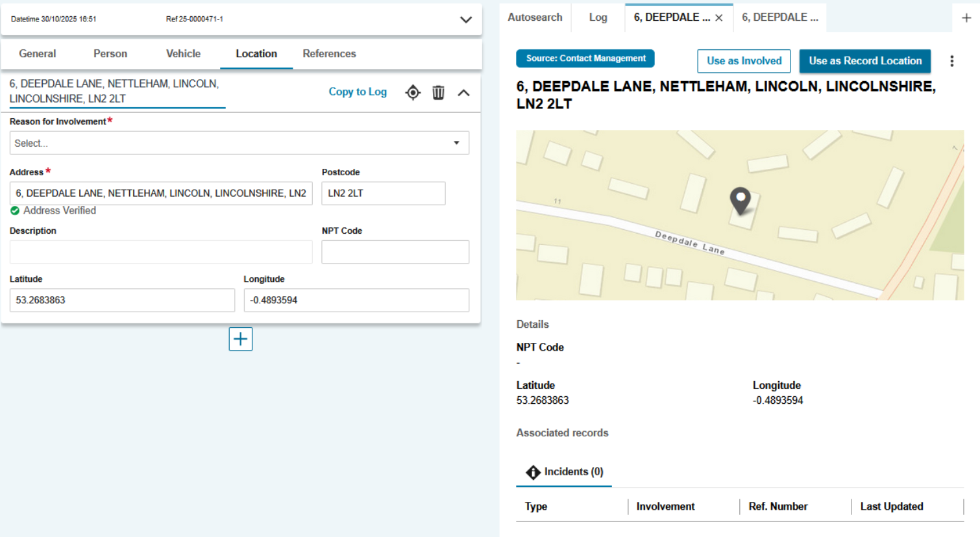The width and height of the screenshot is (980, 537).
Task: Click Use as Record Location button
Action: [x=864, y=61]
